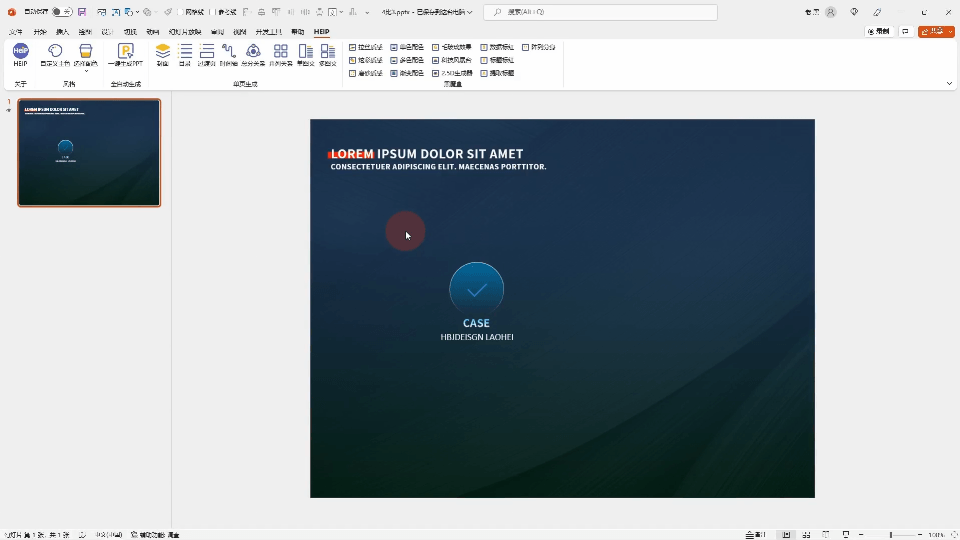Click the search box in the title bar
Screen dimensions: 960x540
coord(601,12)
